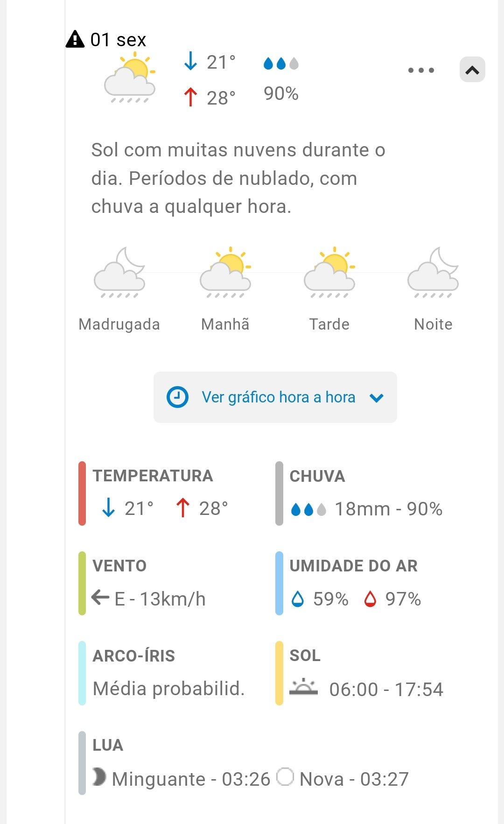Click the ARCO-ÍRIS heading
504x824 pixels.
point(134,656)
